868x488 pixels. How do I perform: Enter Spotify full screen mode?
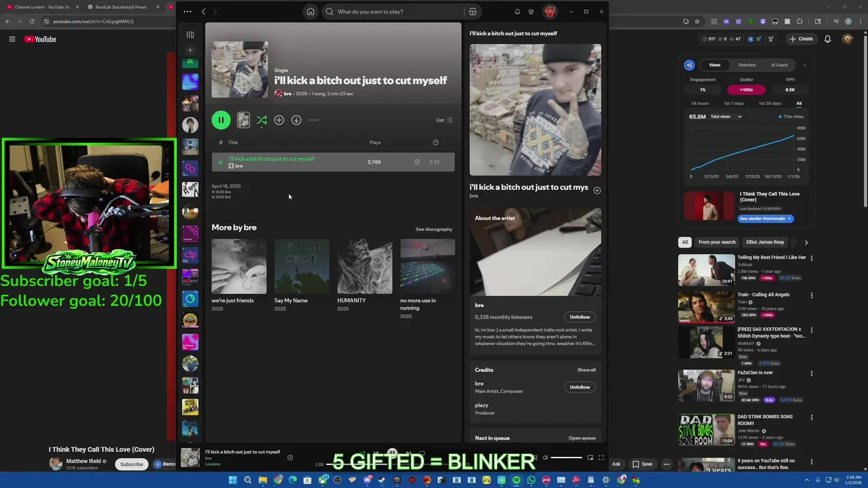601,457
